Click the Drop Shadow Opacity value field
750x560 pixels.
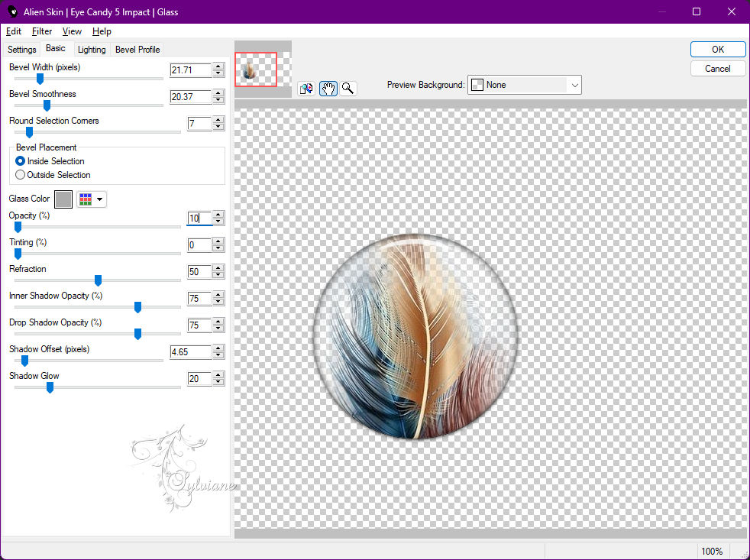pos(199,325)
